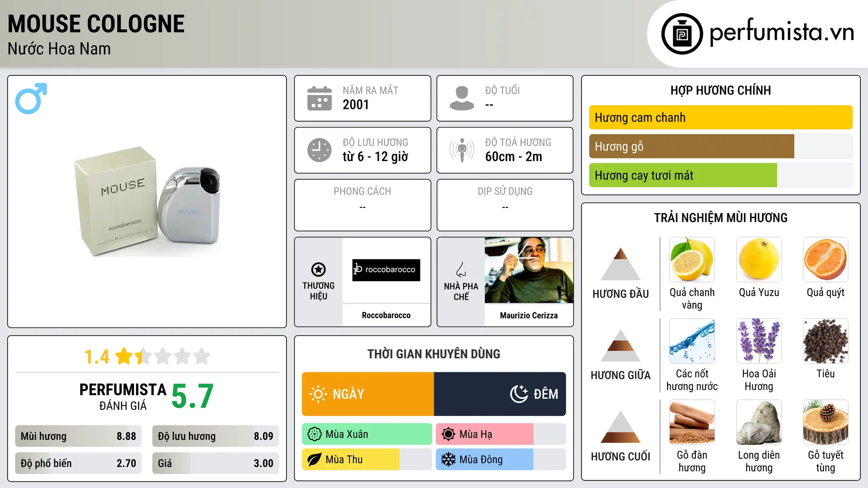Select the yellow Hương cam chanh accord bar
The width and height of the screenshot is (868, 488).
pos(721,117)
